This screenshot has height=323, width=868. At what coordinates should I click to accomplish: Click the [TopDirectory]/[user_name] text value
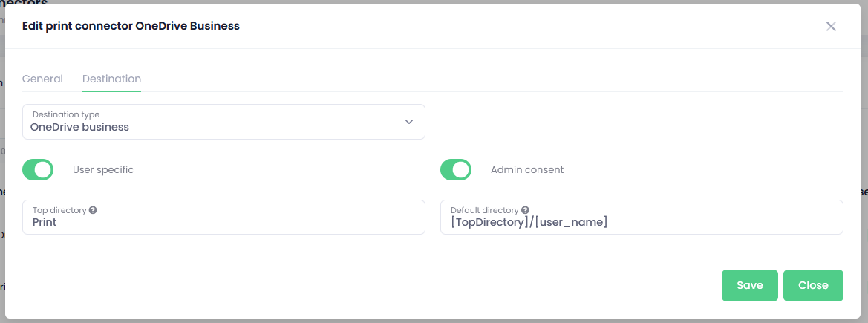pos(529,223)
